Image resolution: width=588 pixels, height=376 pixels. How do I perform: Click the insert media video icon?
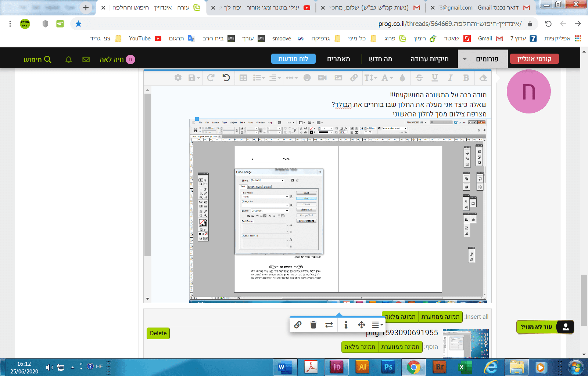coord(322,77)
